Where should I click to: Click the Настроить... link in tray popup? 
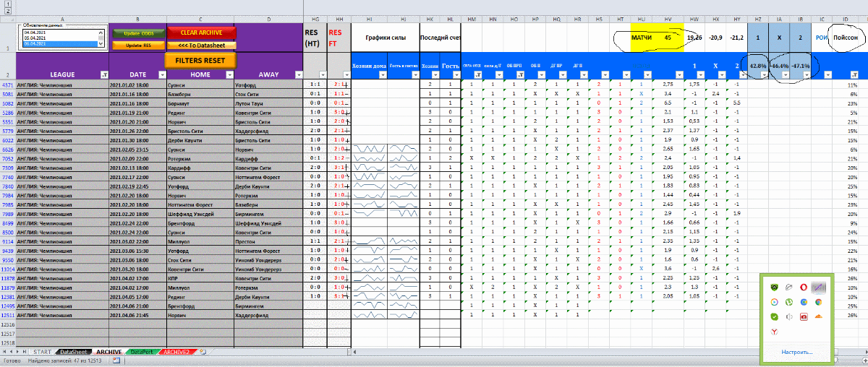[x=796, y=353]
